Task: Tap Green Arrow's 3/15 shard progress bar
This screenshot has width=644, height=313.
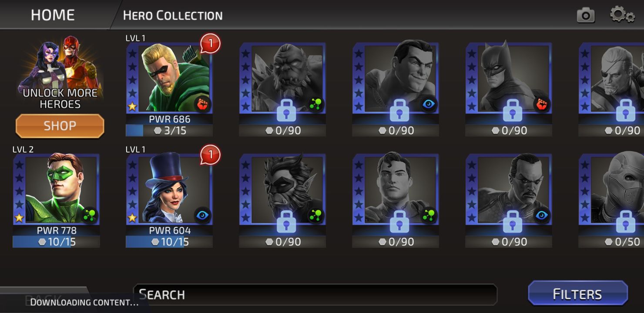Action: click(x=169, y=130)
